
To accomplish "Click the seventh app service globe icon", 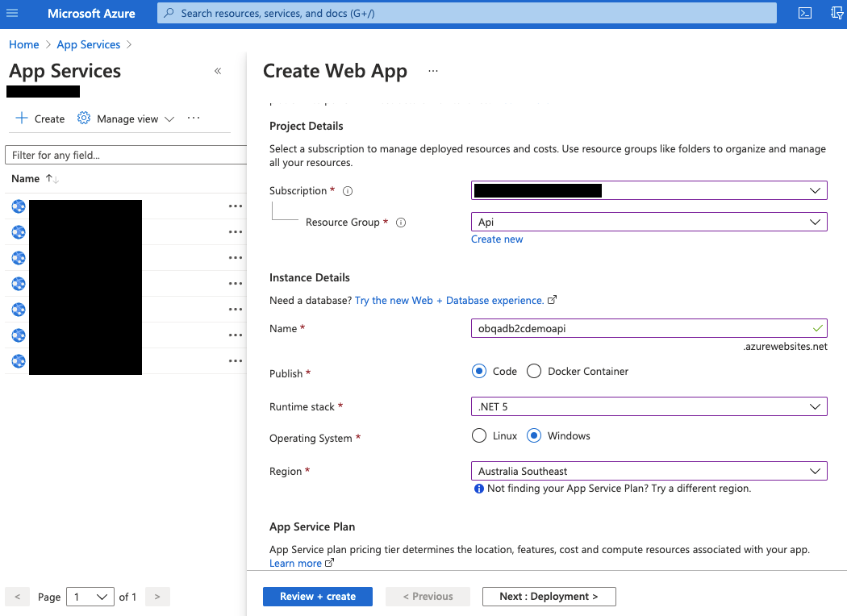I will [x=19, y=360].
